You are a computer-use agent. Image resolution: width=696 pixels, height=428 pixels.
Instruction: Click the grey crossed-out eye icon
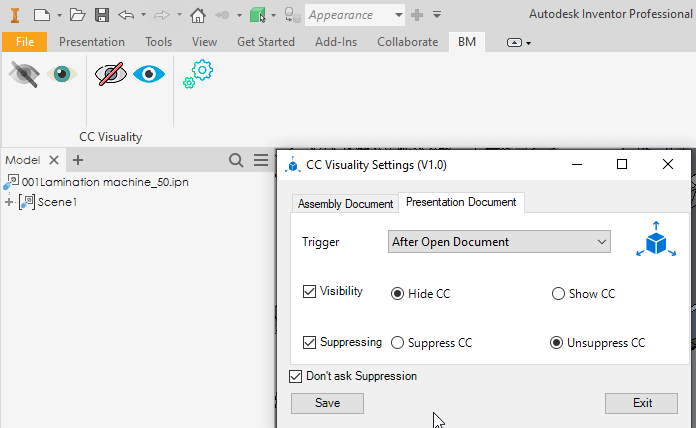coord(22,74)
